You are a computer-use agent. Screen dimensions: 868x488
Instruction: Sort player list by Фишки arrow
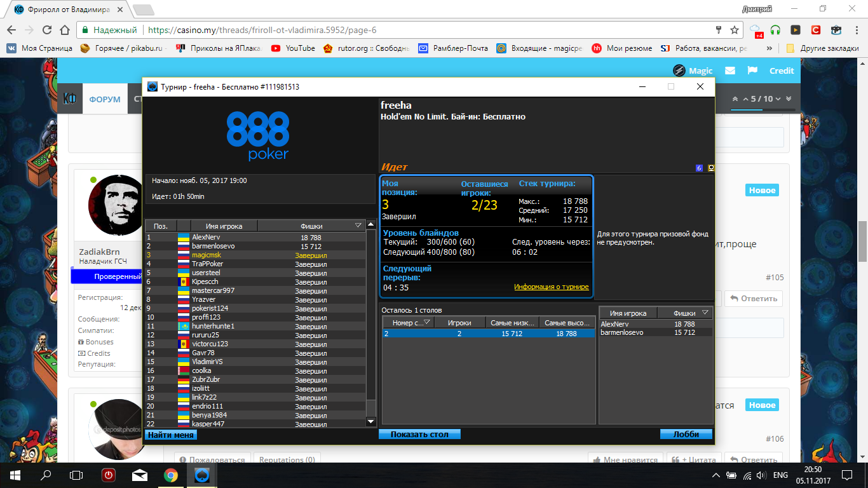[x=358, y=226]
